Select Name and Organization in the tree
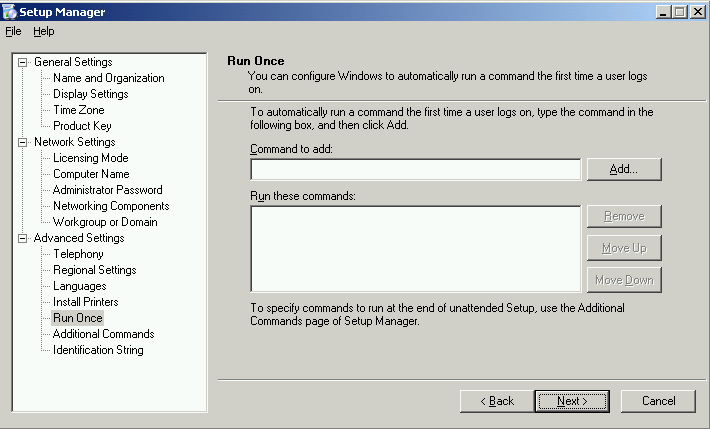 click(x=108, y=78)
